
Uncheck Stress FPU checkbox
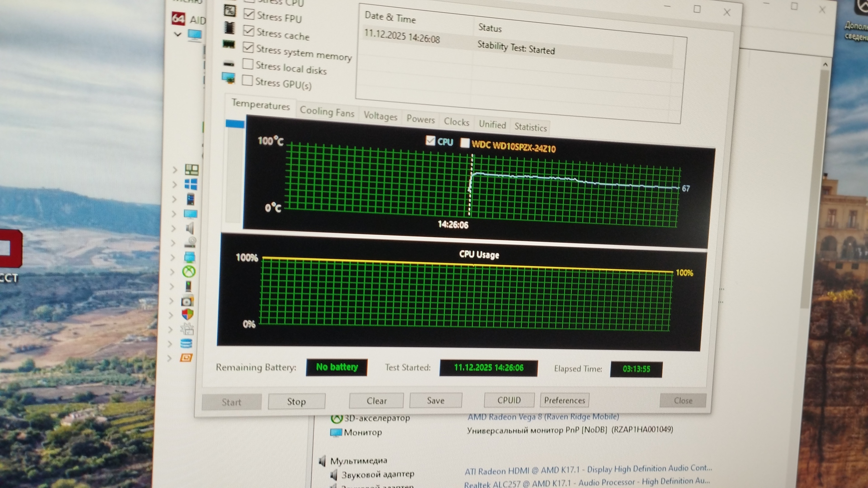click(x=249, y=14)
